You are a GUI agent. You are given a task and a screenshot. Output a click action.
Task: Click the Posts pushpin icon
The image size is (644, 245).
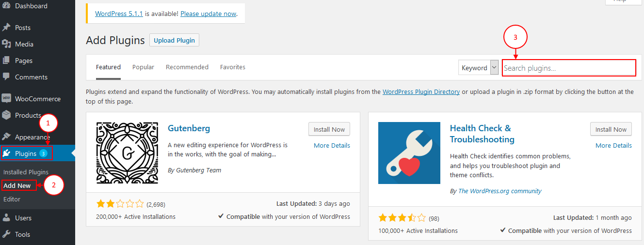point(6,28)
